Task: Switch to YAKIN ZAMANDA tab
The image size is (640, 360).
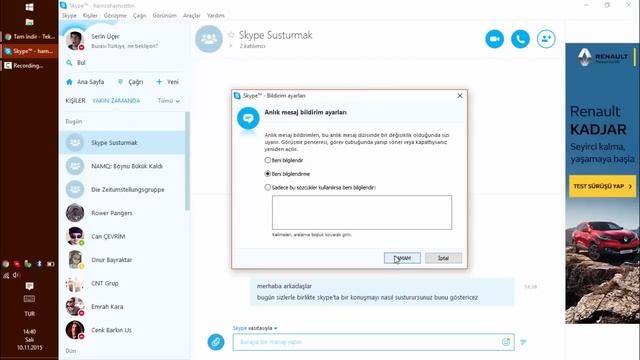Action: 116,101
